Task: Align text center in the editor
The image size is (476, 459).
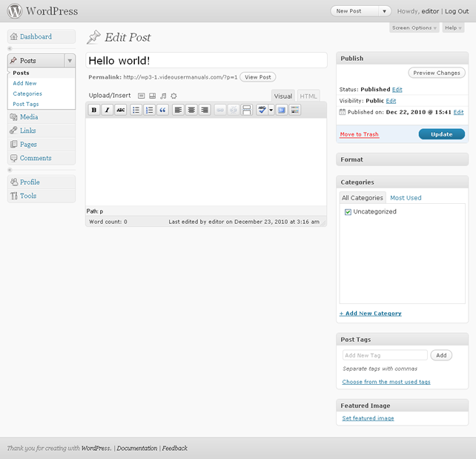Action: (191, 110)
